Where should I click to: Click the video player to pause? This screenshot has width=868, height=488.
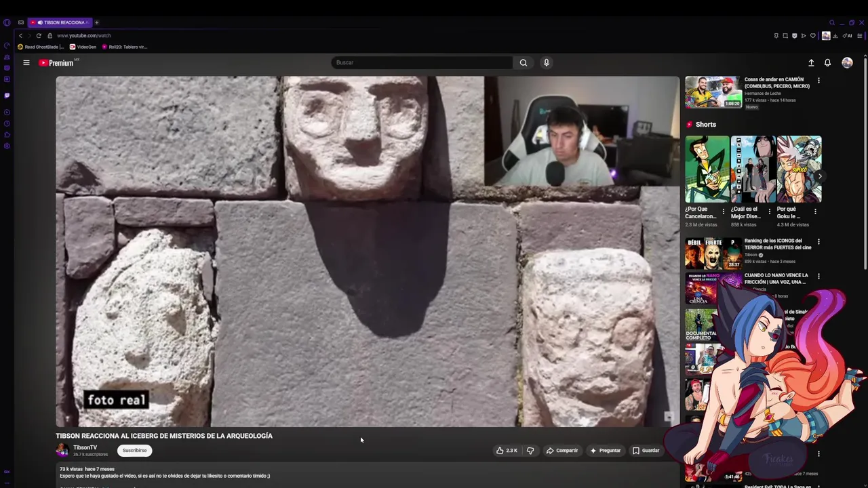[x=368, y=251]
